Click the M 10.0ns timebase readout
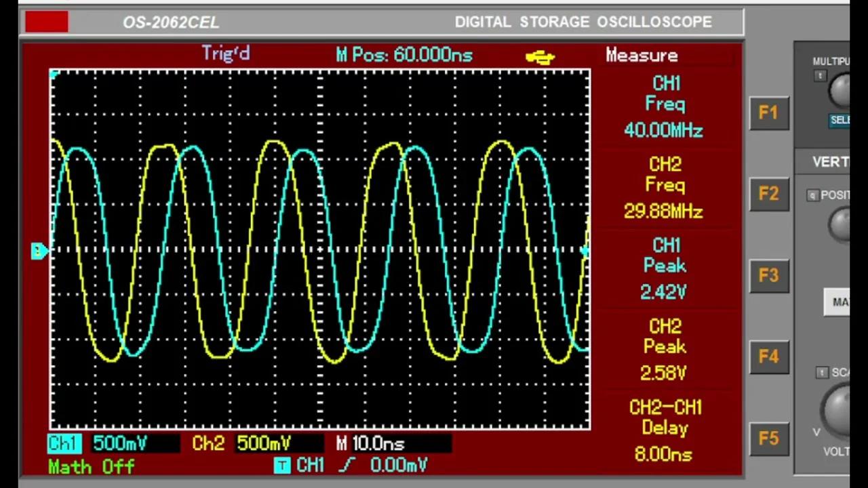The height and width of the screenshot is (488, 868). click(x=371, y=444)
